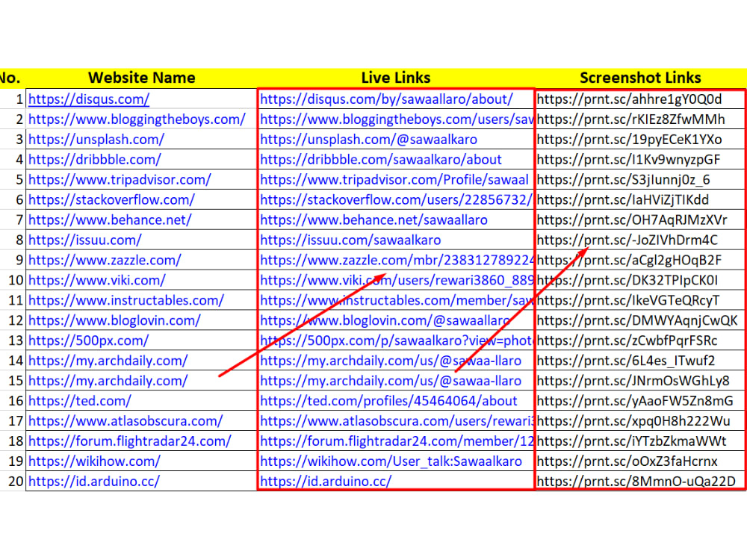Click the bloglovin.com/@sawaallaro live link

[385, 320]
